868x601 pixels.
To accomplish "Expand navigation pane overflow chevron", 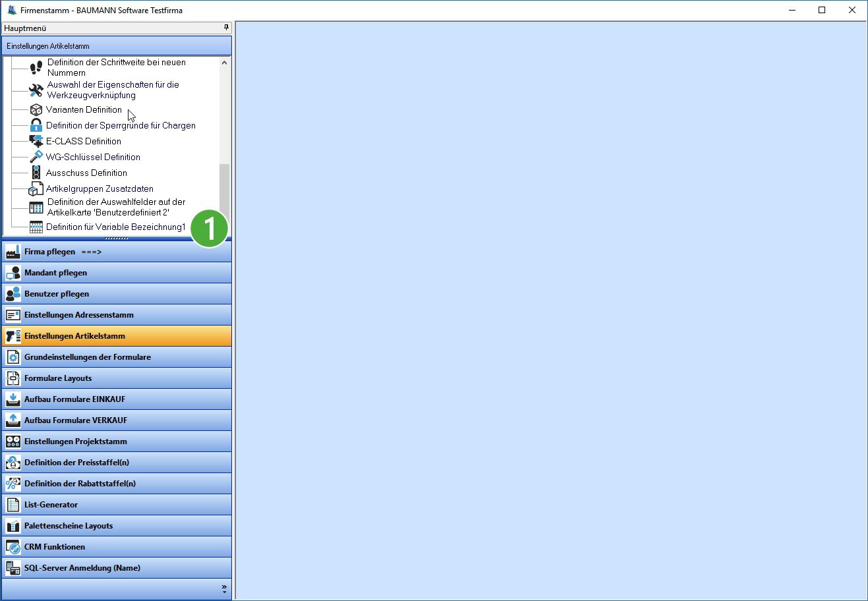I will pos(224,588).
